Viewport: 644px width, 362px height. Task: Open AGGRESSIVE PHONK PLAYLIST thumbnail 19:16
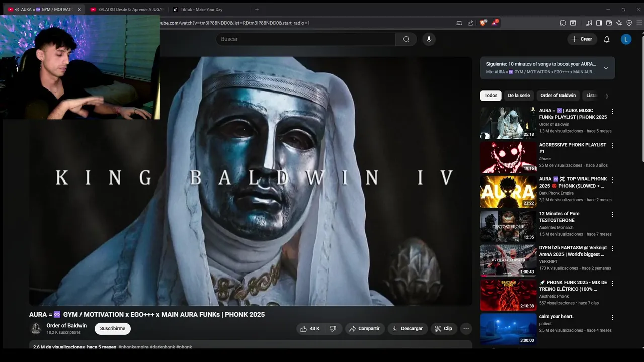point(508,157)
